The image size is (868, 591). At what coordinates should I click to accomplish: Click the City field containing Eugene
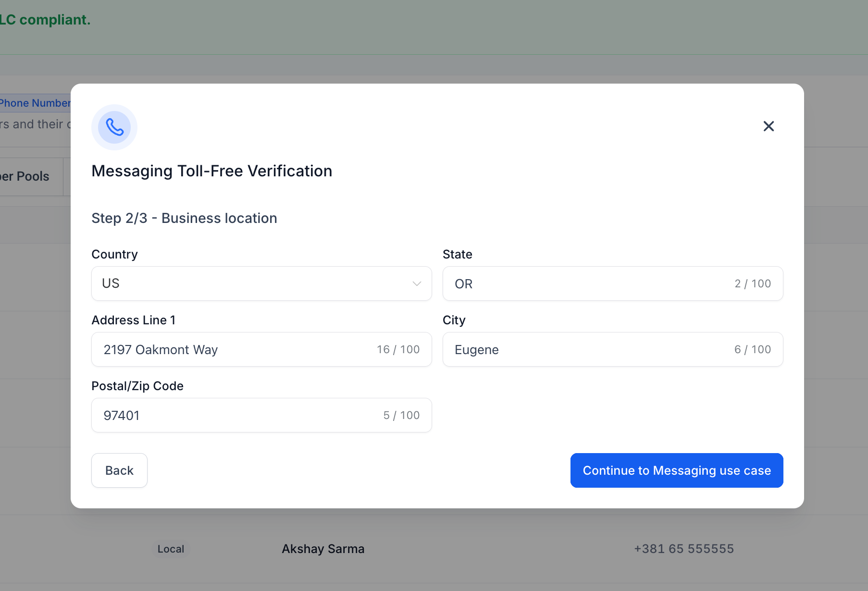point(586,349)
